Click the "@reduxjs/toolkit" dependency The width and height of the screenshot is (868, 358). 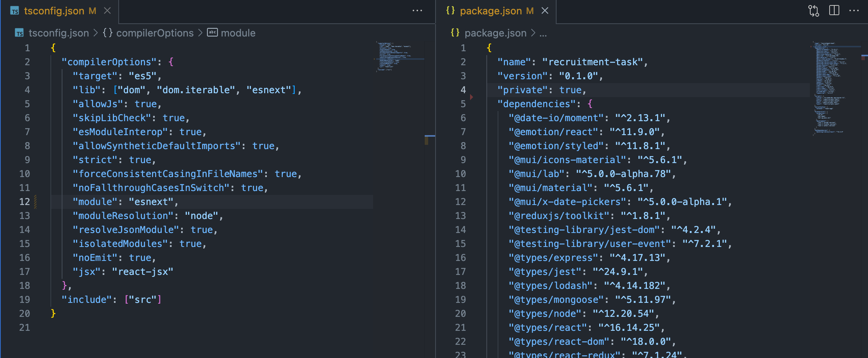pyautogui.click(x=559, y=216)
